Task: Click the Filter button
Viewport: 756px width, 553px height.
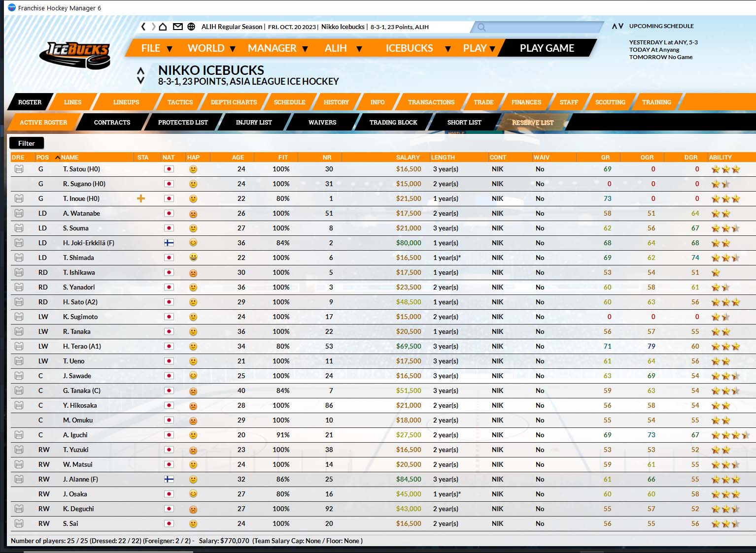Action: coord(27,143)
